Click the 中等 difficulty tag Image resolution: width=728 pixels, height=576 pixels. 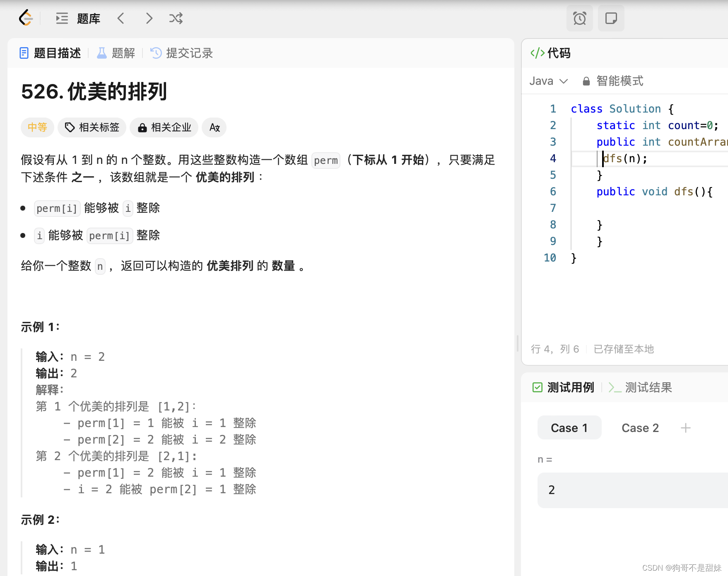coord(37,127)
